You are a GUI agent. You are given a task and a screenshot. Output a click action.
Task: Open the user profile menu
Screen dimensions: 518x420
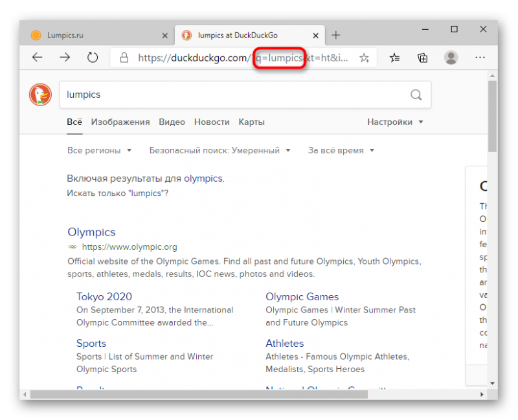(451, 58)
